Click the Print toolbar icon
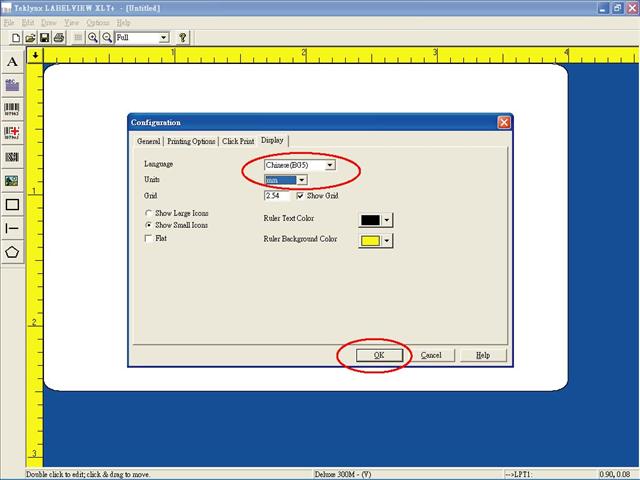This screenshot has height=480, width=640. point(59,38)
